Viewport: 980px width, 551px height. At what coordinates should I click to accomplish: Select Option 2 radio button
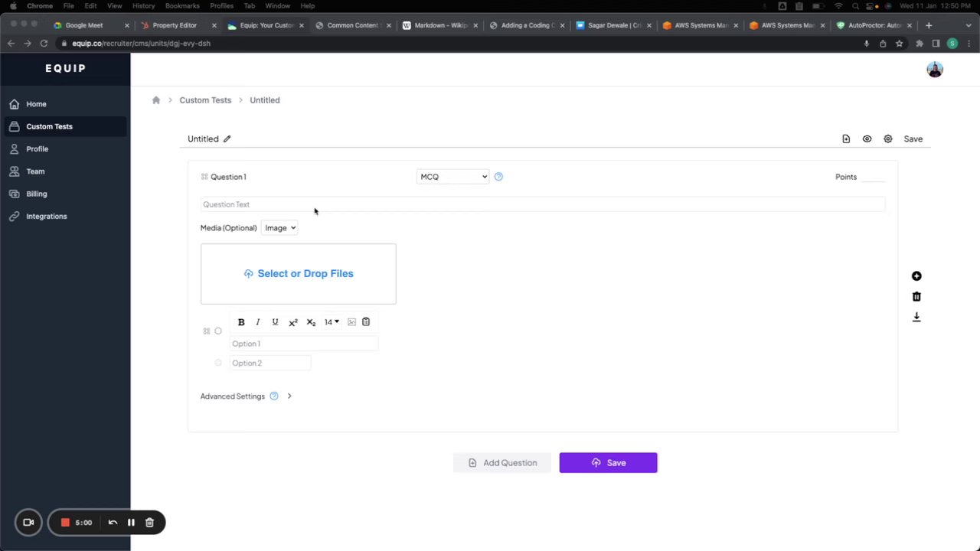[x=218, y=363]
